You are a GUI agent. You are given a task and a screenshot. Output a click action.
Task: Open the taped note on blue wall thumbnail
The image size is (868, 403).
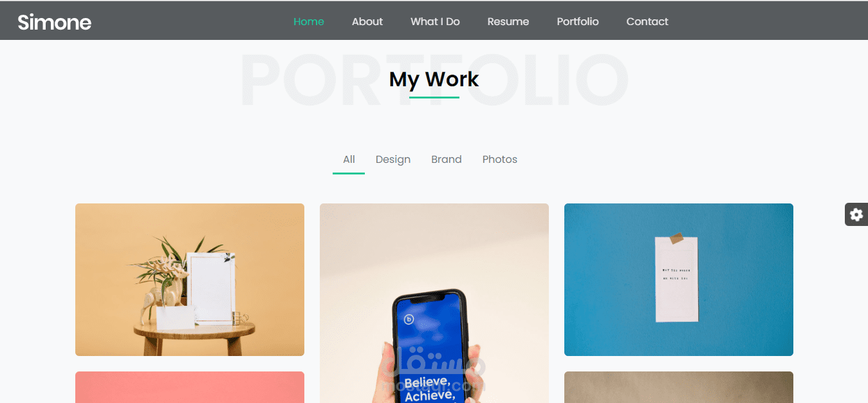(679, 279)
